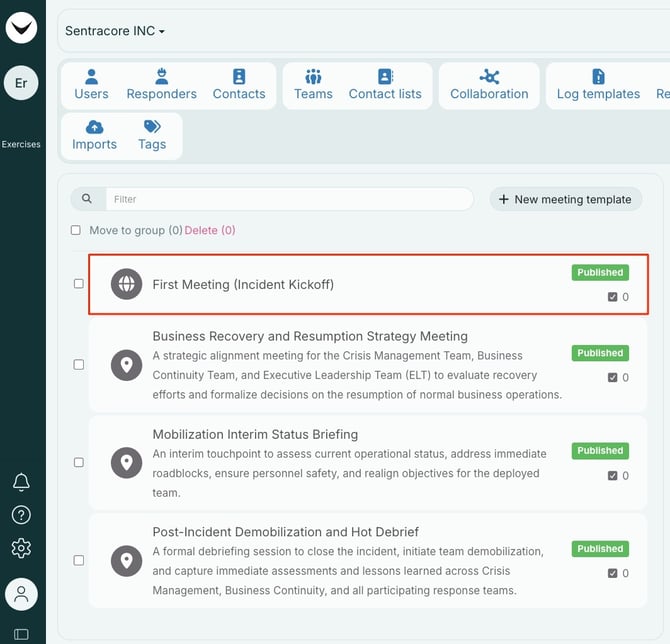The width and height of the screenshot is (670, 644).
Task: Tick the select-all checkbox near Move to group
Action: 76,230
